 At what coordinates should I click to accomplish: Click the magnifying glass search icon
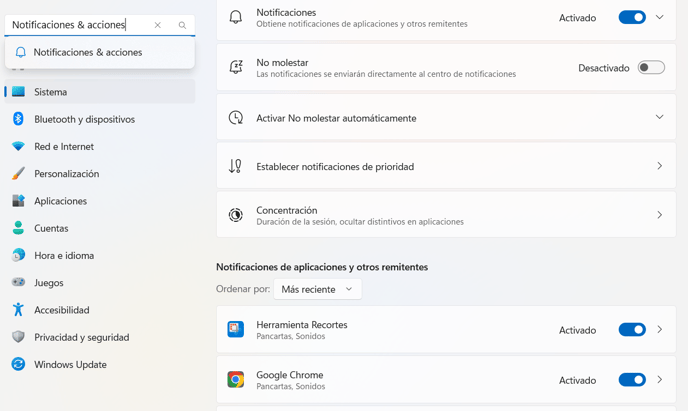[x=182, y=25]
